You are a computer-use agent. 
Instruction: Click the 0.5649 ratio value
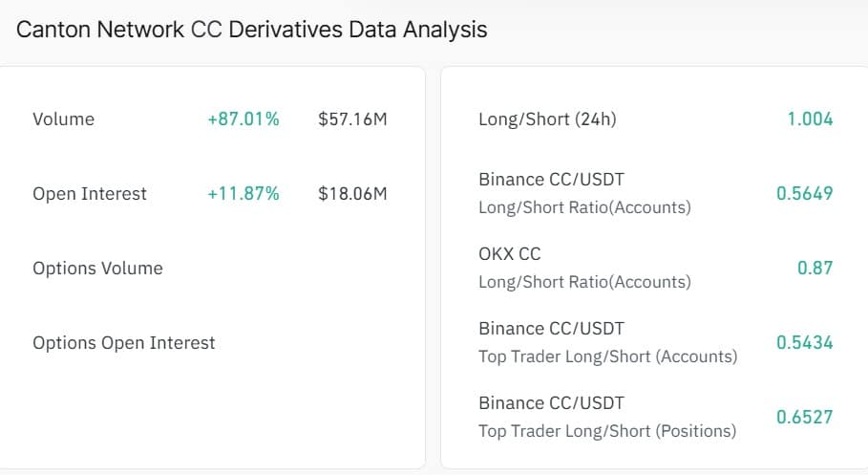tap(804, 194)
